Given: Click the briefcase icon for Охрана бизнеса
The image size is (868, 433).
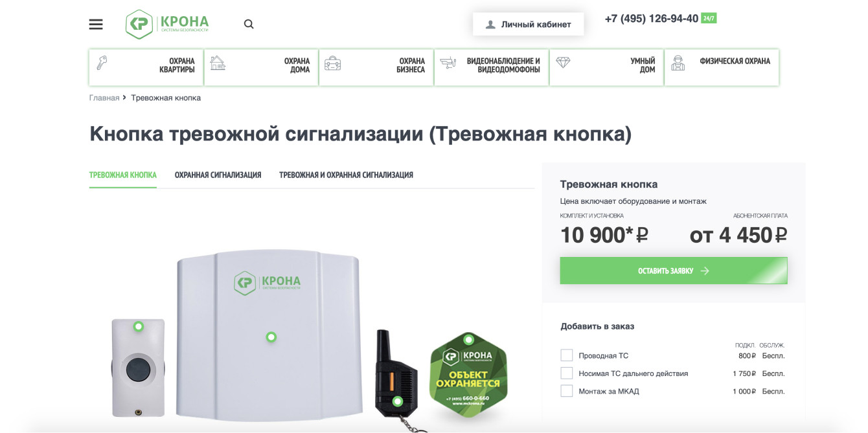Looking at the screenshot, I should pos(332,63).
